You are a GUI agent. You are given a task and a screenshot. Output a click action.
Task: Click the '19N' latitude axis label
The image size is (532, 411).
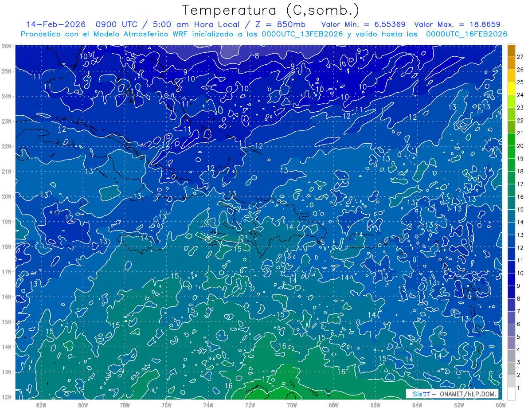click(6, 221)
